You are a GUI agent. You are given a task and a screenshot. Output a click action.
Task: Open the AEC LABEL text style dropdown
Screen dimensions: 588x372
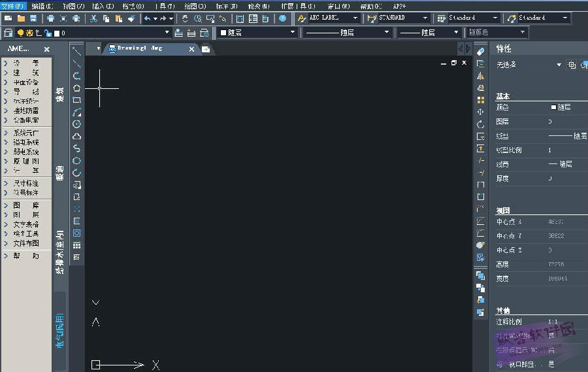(x=329, y=18)
